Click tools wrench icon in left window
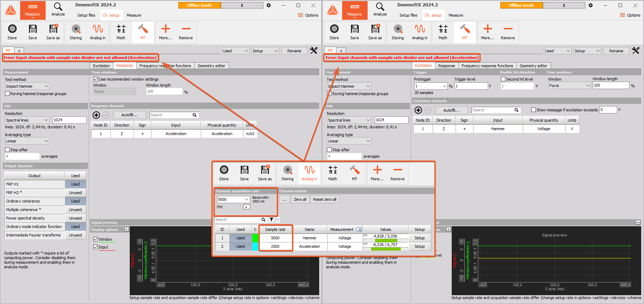The image size is (644, 304). [x=314, y=51]
